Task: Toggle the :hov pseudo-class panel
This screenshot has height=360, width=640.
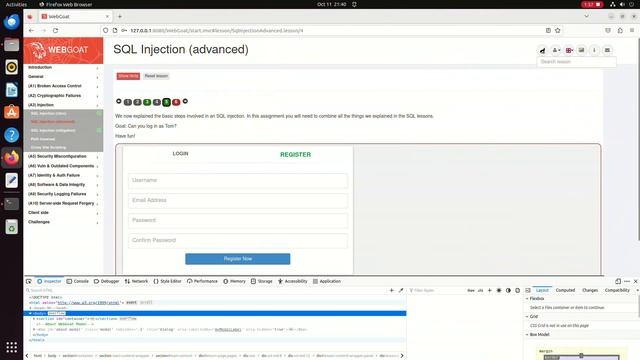Action: 471,290
